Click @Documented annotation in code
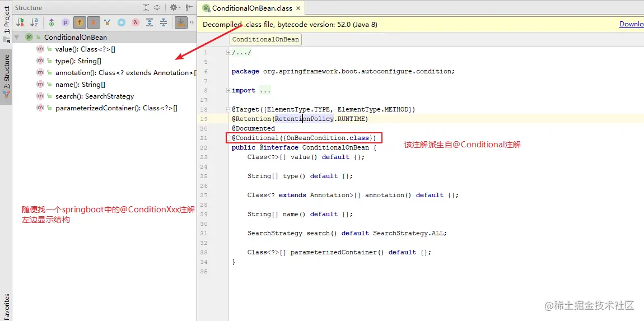This screenshot has width=644, height=321. [x=253, y=128]
